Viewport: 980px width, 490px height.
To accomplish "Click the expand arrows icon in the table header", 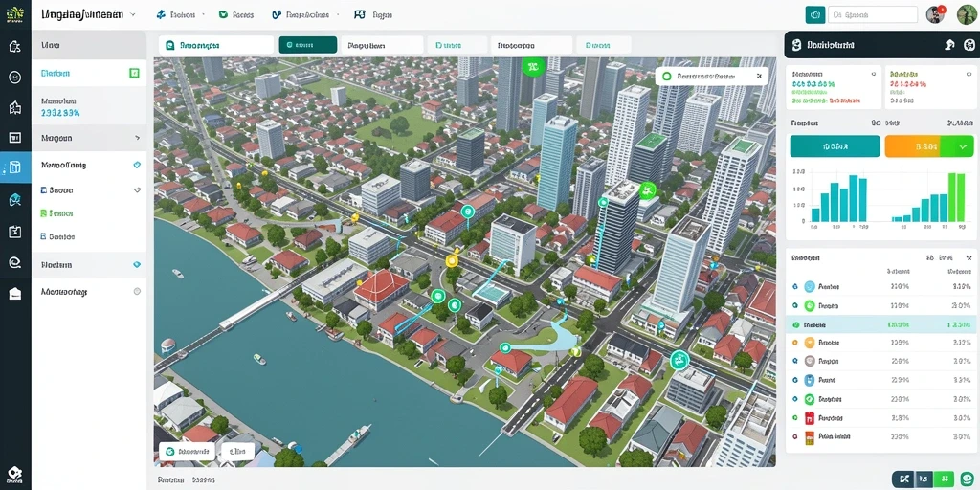I will (x=969, y=256).
